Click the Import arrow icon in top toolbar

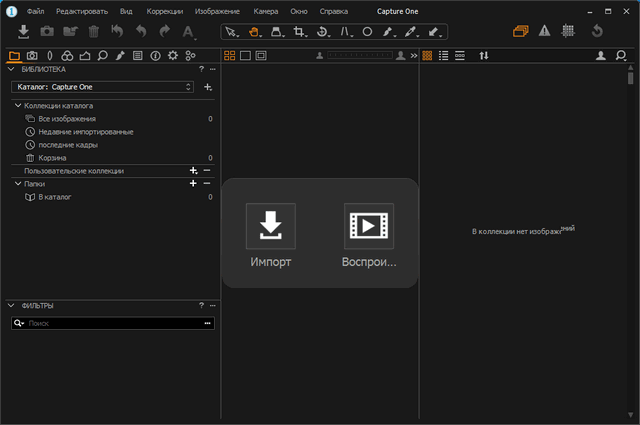pos(24,32)
